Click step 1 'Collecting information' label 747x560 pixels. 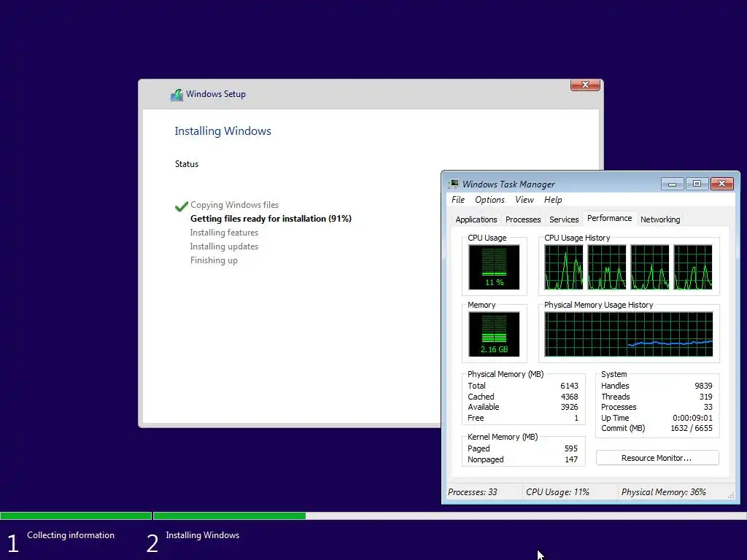coord(71,535)
